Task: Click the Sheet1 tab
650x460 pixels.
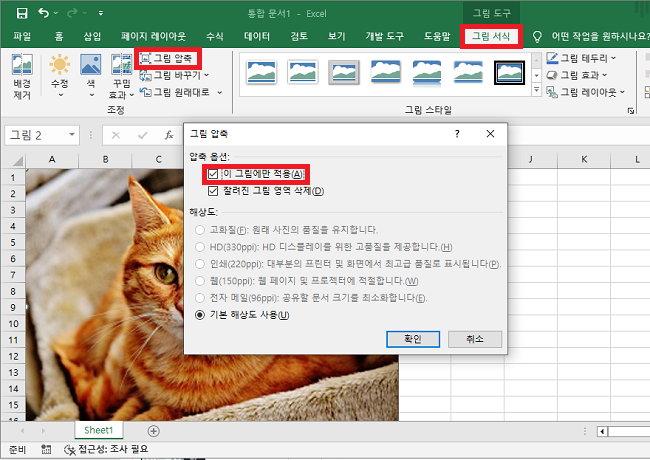Action: click(99, 430)
